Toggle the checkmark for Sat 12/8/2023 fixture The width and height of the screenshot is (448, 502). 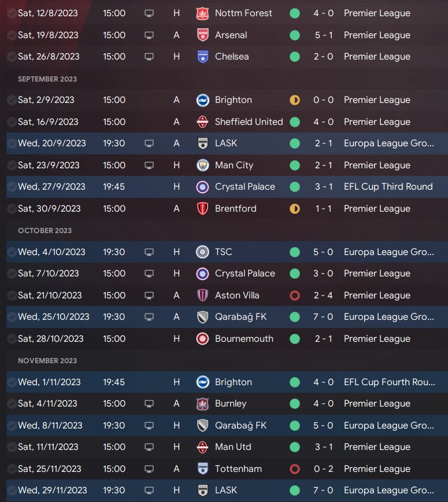point(12,13)
